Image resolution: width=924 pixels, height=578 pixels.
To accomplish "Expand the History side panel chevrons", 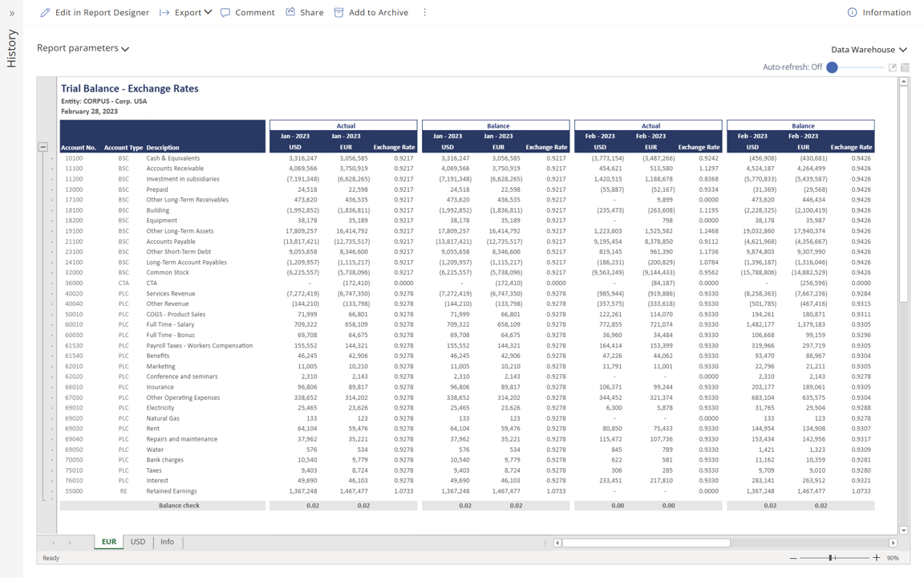I will click(x=11, y=13).
